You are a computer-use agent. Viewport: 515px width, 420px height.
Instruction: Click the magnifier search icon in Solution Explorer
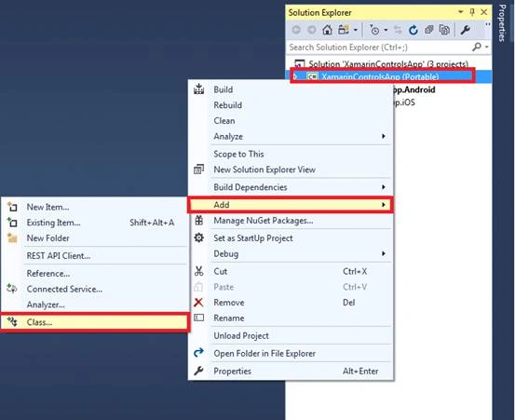point(477,47)
